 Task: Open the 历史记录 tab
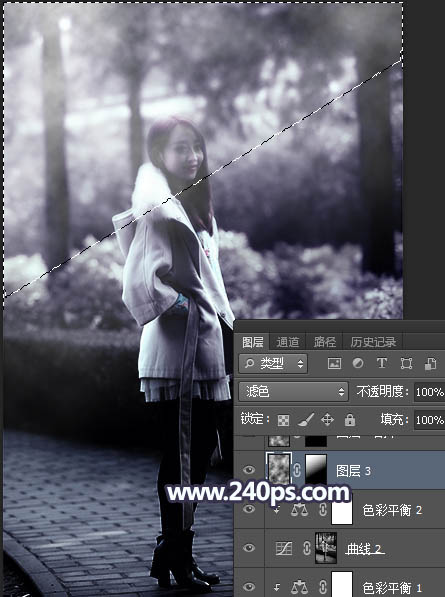[373, 342]
